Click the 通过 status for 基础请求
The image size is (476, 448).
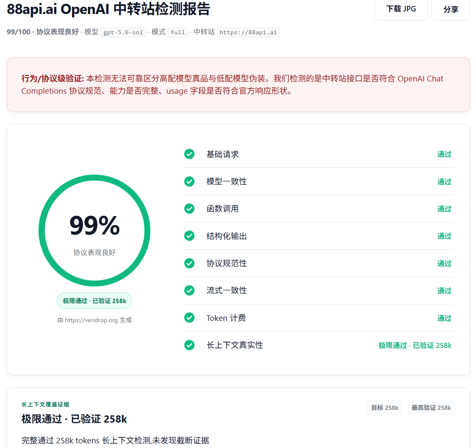tap(444, 154)
